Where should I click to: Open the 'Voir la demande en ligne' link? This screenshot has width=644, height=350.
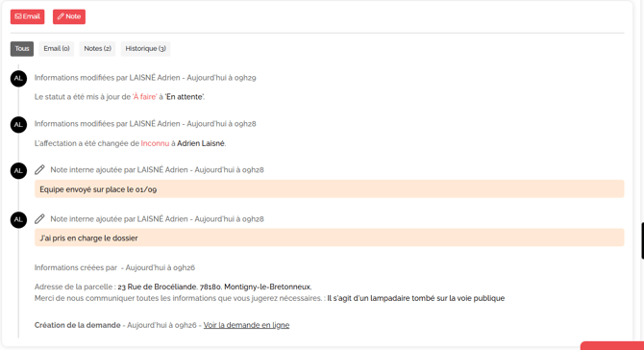(x=246, y=325)
